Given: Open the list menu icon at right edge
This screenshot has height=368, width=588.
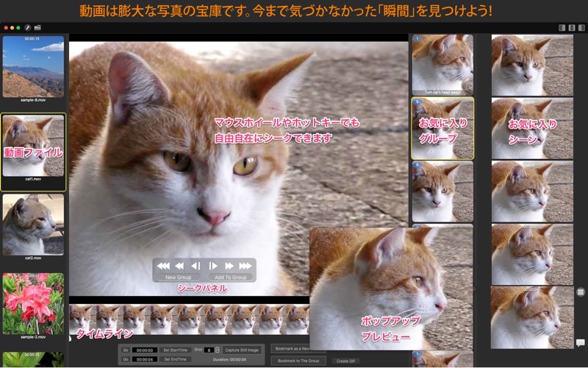Looking at the screenshot, I should [x=581, y=291].
